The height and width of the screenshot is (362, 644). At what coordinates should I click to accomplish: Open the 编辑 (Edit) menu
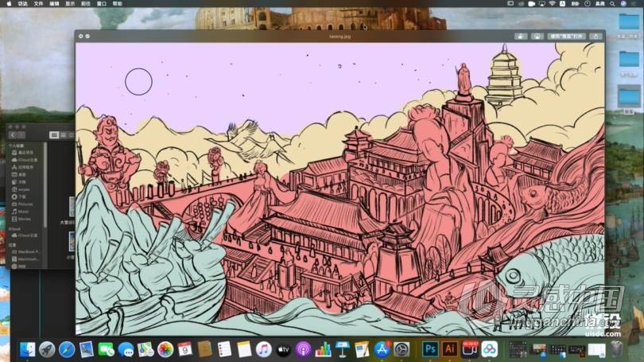[54, 4]
